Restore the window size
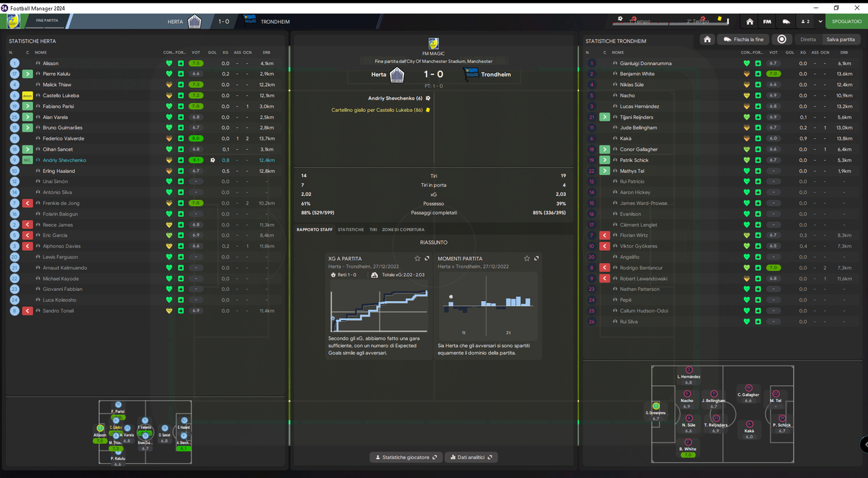 (x=836, y=7)
